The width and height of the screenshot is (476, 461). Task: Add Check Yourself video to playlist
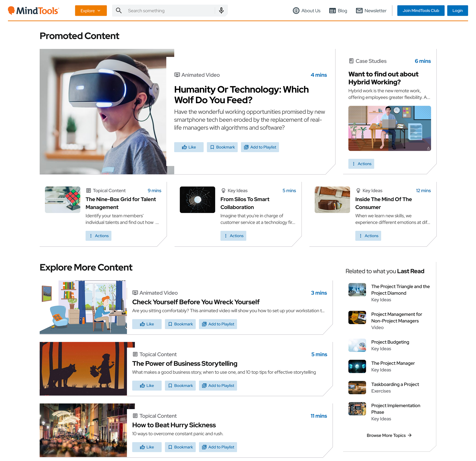point(218,324)
